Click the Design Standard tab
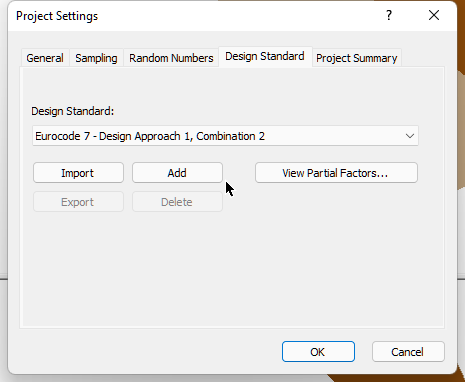Viewport: 465px width, 382px height. pyautogui.click(x=265, y=56)
